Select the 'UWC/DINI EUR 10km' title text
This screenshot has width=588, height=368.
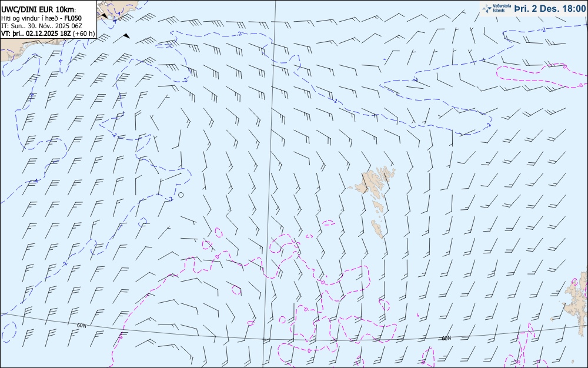click(38, 10)
